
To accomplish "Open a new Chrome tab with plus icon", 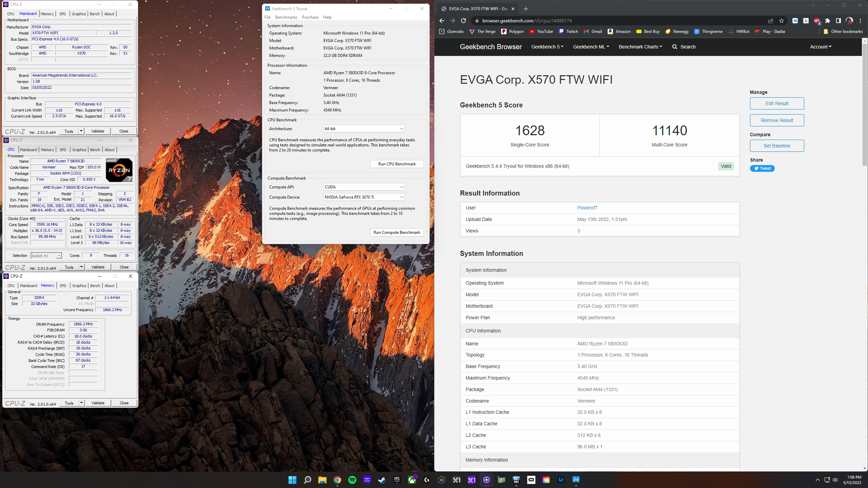I will point(526,9).
